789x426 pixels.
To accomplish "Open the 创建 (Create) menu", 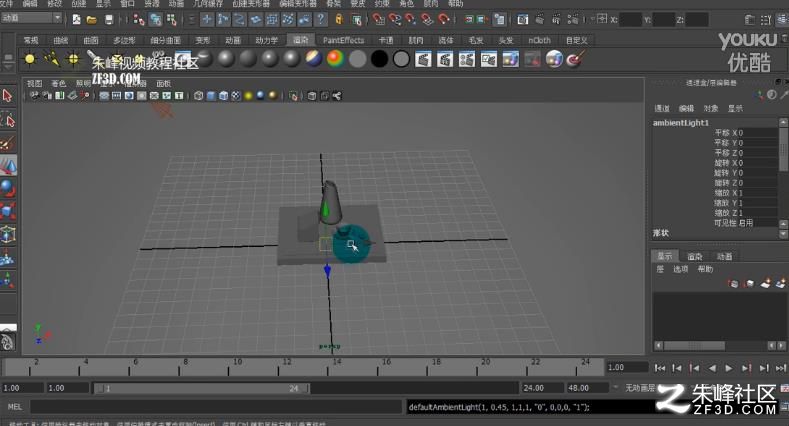I will click(78, 4).
